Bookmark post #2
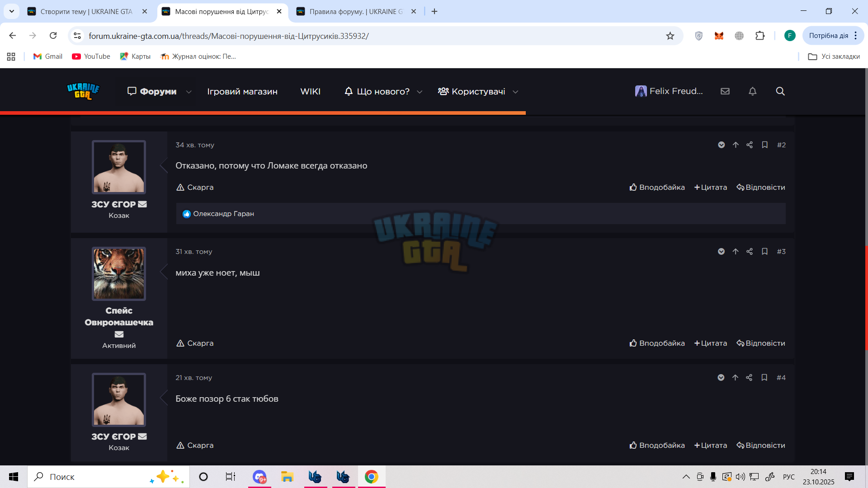This screenshot has height=488, width=868. [x=764, y=145]
